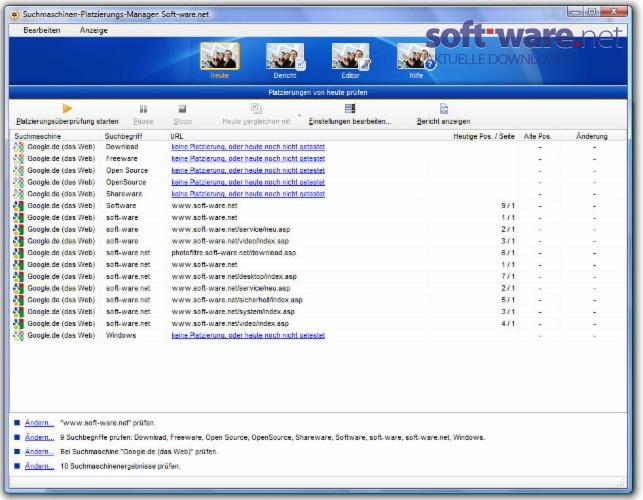Click 'keine Platzierung' link for Windows
This screenshot has height=500, width=643.
(x=248, y=336)
